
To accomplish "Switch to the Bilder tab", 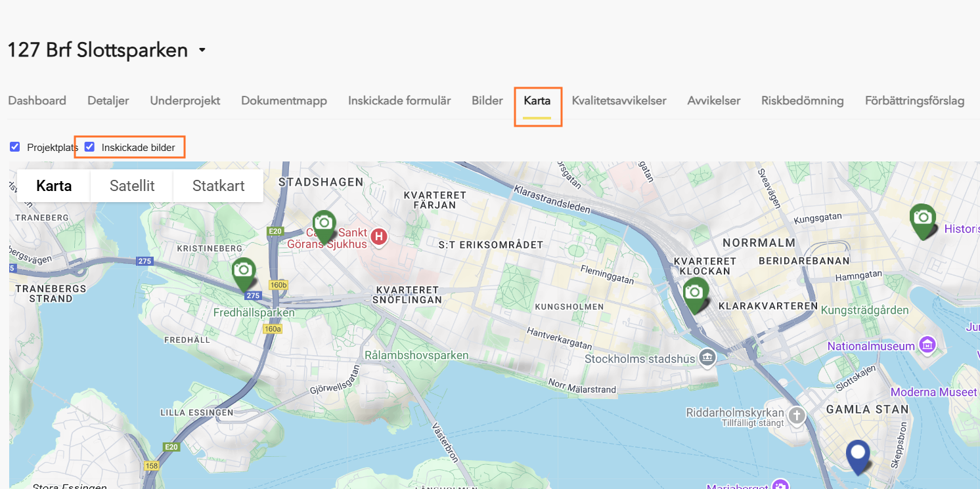I will click(487, 100).
